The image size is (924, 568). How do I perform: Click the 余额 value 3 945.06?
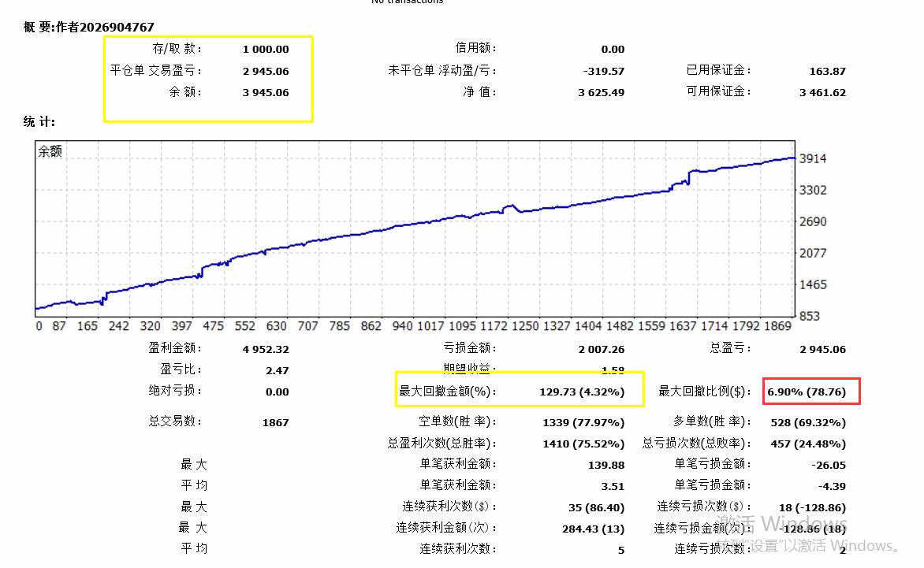266,92
